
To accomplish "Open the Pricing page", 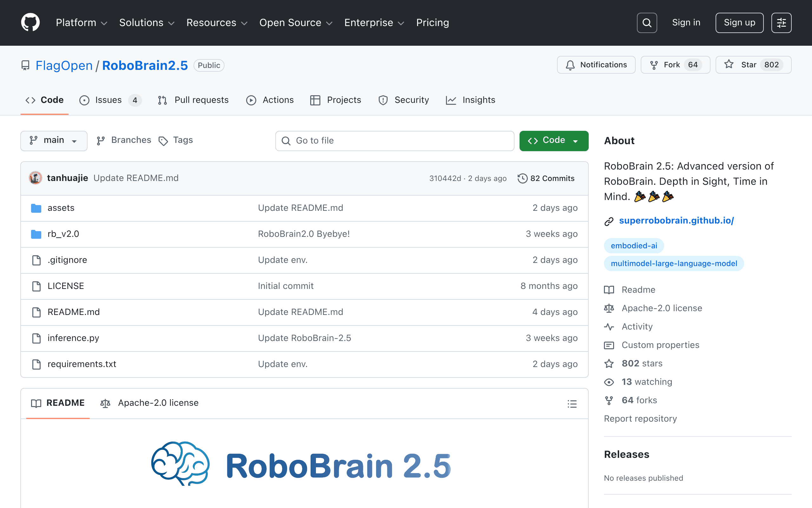I will click(x=433, y=23).
